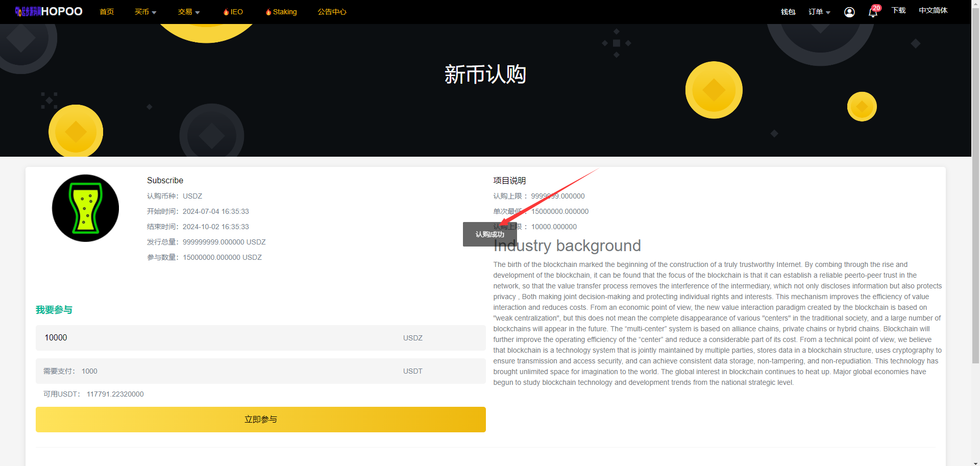
Task: Expand the 订单 orders dropdown
Action: tap(819, 12)
